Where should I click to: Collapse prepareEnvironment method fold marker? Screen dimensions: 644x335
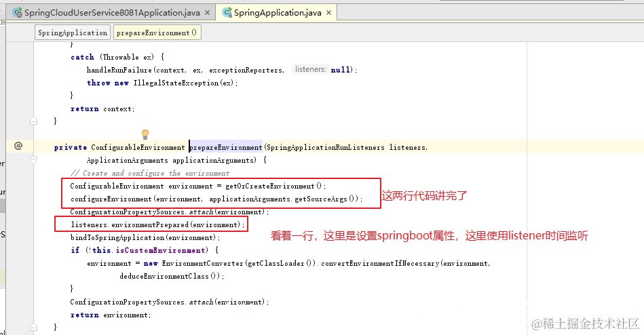click(34, 159)
